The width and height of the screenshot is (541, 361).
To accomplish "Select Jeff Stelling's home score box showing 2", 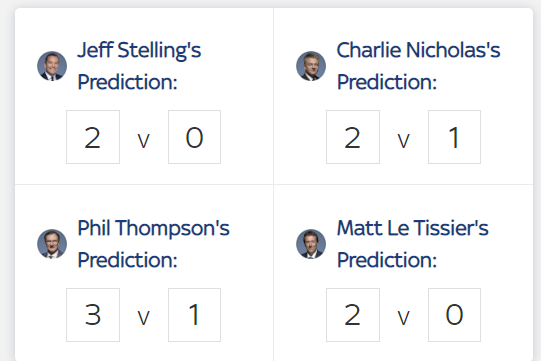I will pos(93,137).
